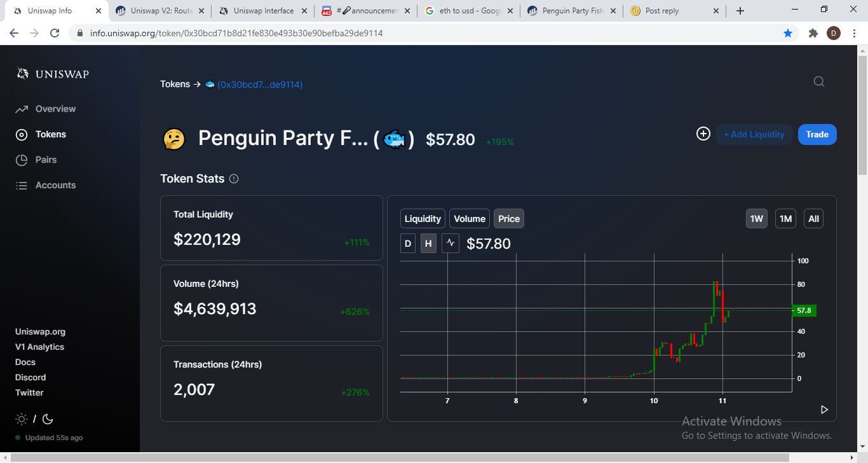The height and width of the screenshot is (463, 868).
Task: Switch to the Penguin Party Fish tab
Action: tap(571, 11)
